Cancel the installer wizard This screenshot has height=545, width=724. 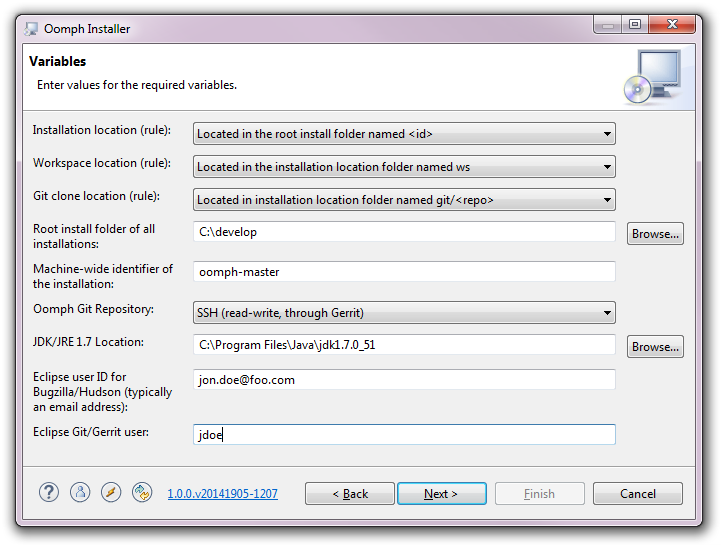[x=638, y=494]
